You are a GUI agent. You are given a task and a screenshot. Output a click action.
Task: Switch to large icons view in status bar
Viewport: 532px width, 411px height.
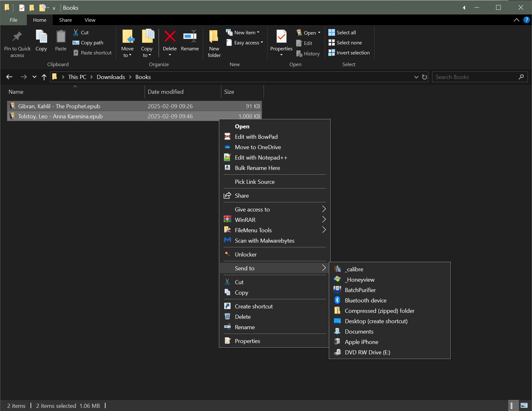click(x=524, y=405)
